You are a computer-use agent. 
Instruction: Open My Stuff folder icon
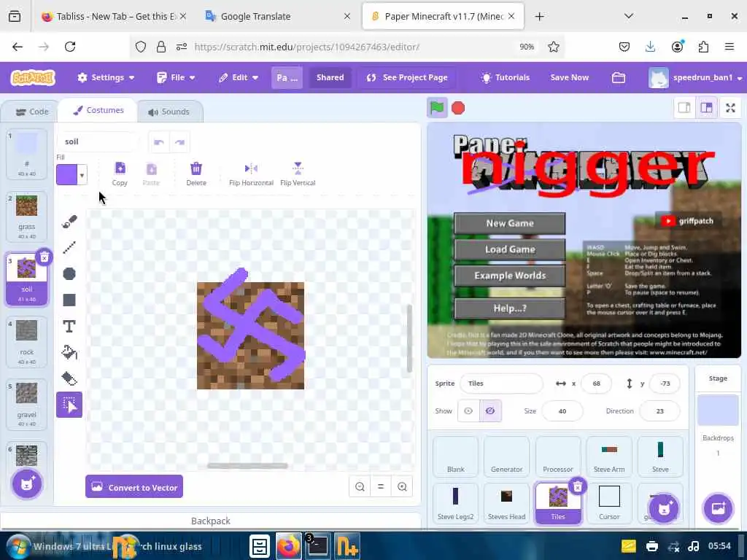point(619,77)
